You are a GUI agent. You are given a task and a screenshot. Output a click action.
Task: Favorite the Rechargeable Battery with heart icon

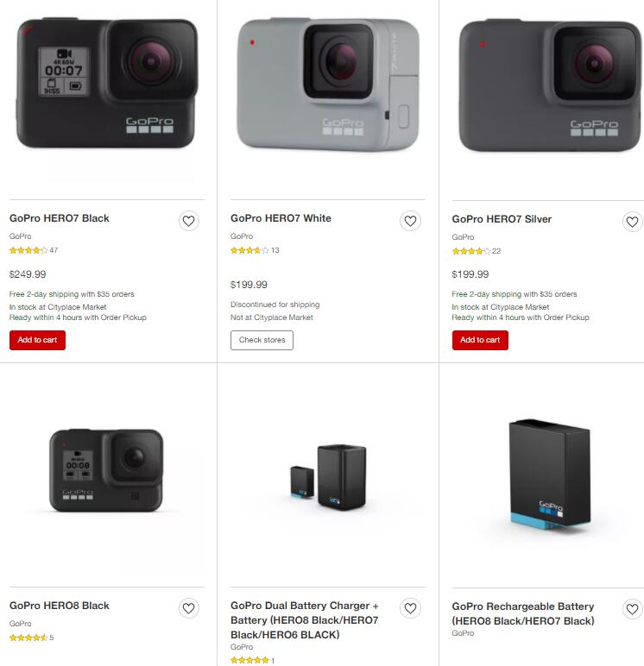click(632, 609)
